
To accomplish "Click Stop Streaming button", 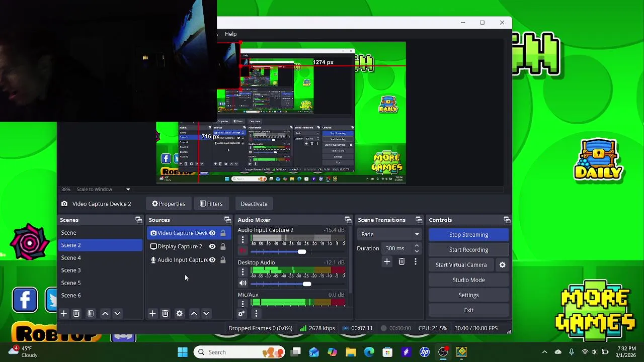I will [x=468, y=235].
